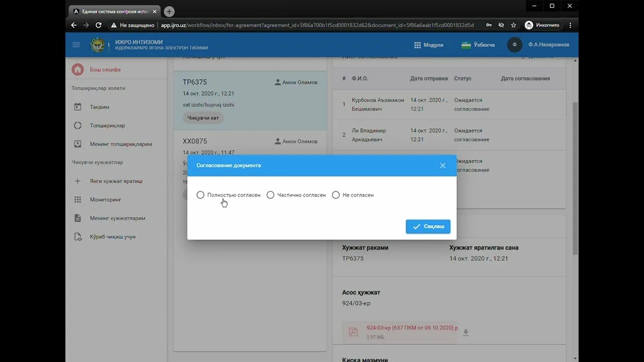
Task: Click the circle icon beside 'Топшириқлар'
Action: pyautogui.click(x=77, y=126)
